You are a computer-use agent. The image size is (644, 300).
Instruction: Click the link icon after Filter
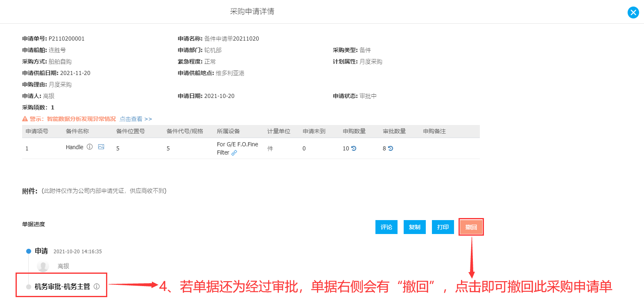[234, 153]
